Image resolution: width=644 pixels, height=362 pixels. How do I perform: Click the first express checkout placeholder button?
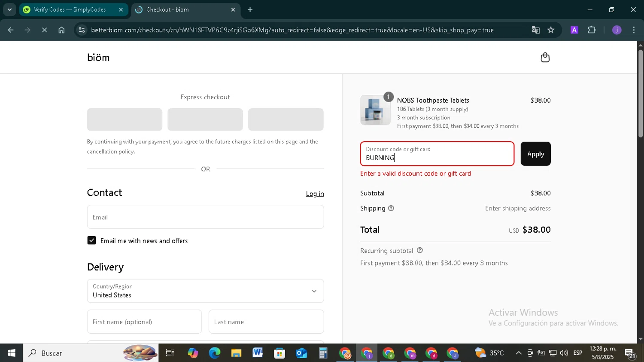125,119
